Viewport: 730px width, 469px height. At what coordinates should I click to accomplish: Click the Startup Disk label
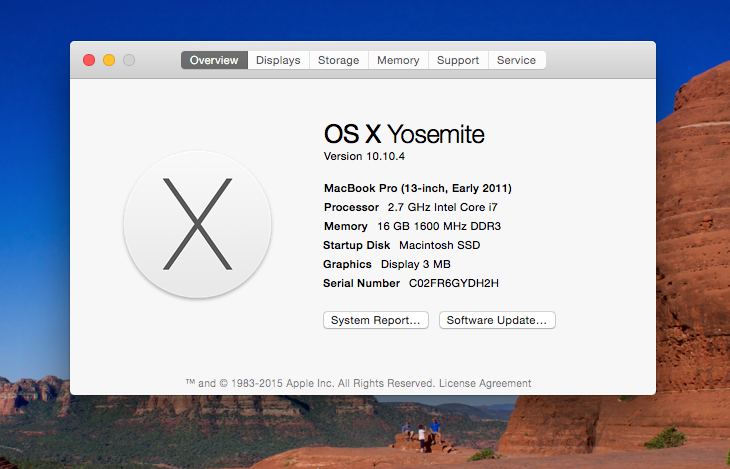pos(357,245)
